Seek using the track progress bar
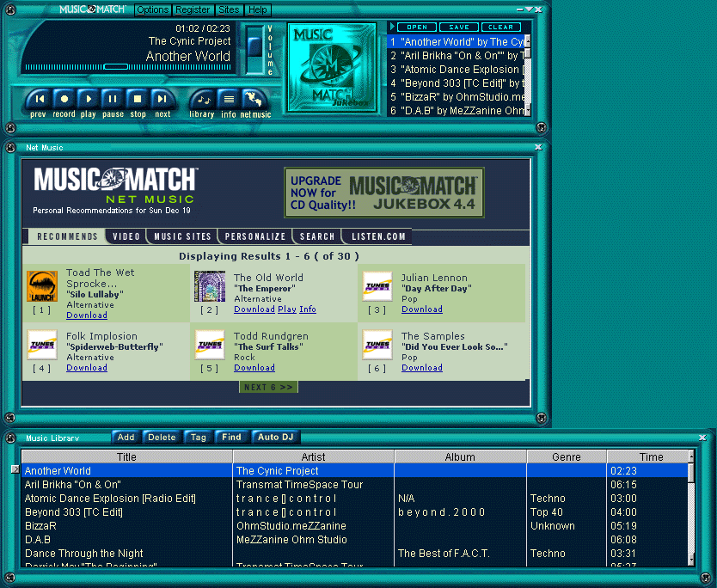Screen dimensions: 717x588 pos(128,67)
